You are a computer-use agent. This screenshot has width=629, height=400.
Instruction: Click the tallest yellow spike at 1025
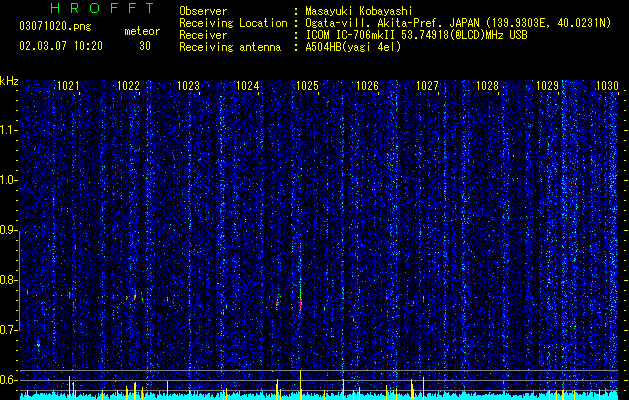click(300, 384)
